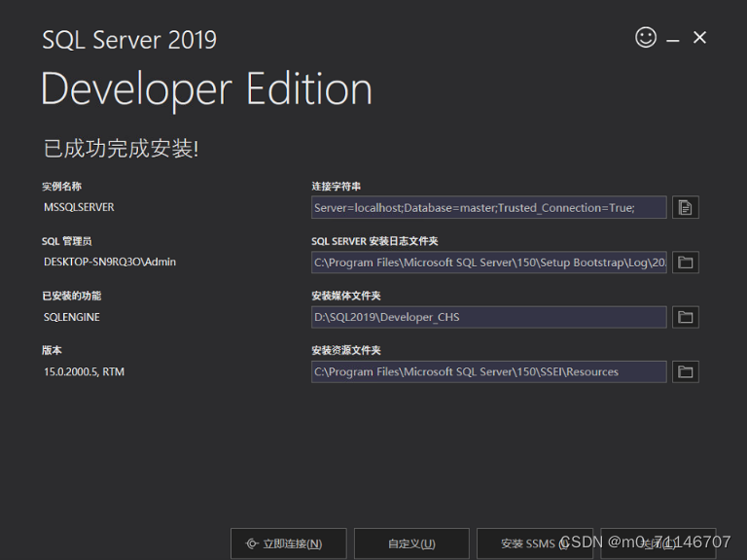Copy the connection string with the copy icon
This screenshot has height=560, width=747.
point(685,207)
